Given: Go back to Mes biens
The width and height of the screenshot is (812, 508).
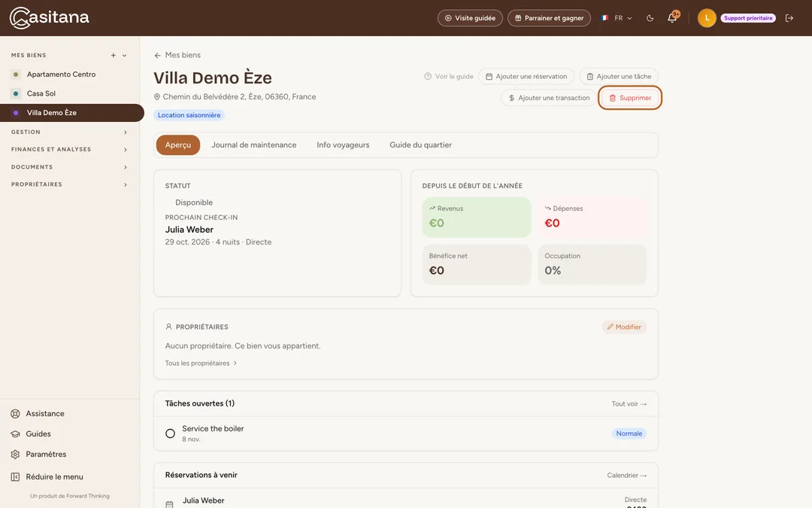Looking at the screenshot, I should point(177,55).
